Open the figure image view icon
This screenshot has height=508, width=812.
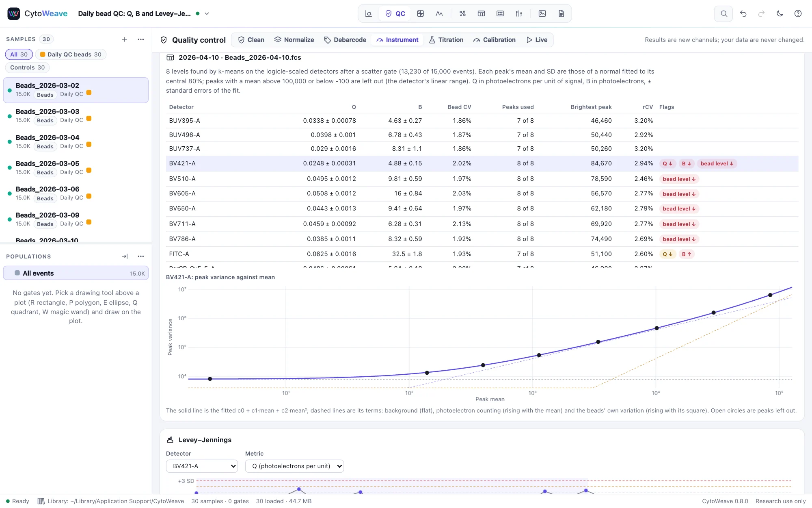542,13
